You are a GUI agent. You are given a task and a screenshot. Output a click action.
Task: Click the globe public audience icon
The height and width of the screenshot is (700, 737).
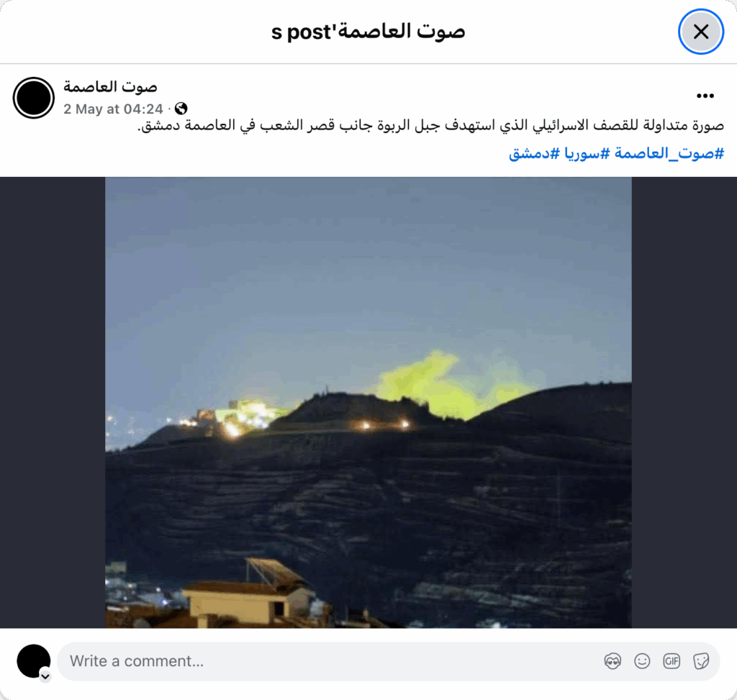coord(181,109)
